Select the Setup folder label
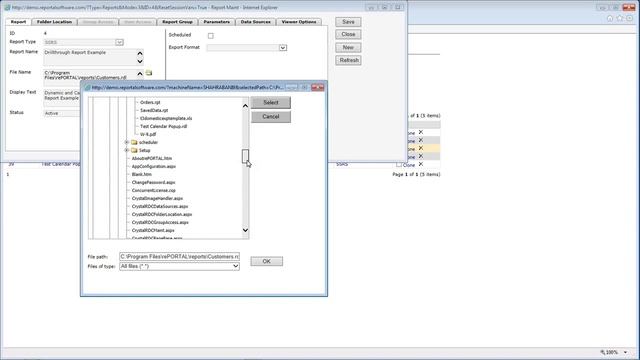 (x=144, y=150)
